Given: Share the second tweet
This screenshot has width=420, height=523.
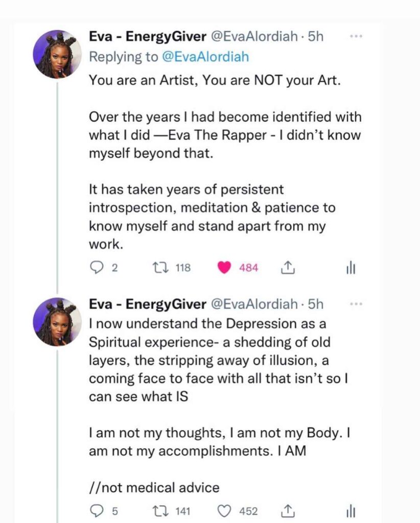Looking at the screenshot, I should (287, 511).
